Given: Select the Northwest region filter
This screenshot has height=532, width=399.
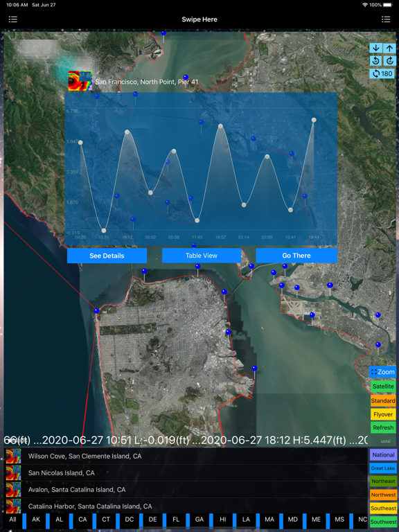Looking at the screenshot, I should click(x=383, y=495).
